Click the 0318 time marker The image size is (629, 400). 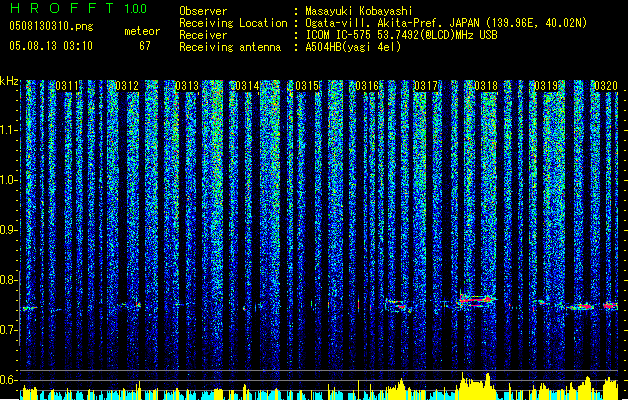(486, 85)
